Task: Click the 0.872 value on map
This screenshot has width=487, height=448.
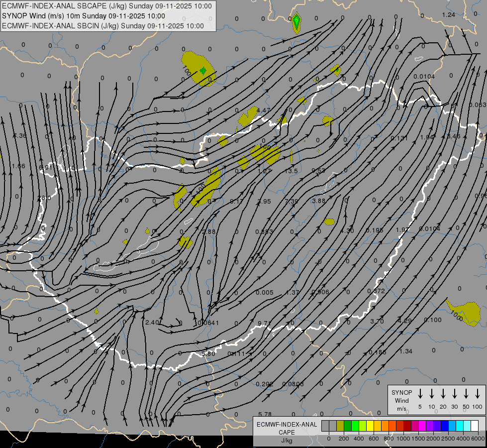Action: point(376,291)
